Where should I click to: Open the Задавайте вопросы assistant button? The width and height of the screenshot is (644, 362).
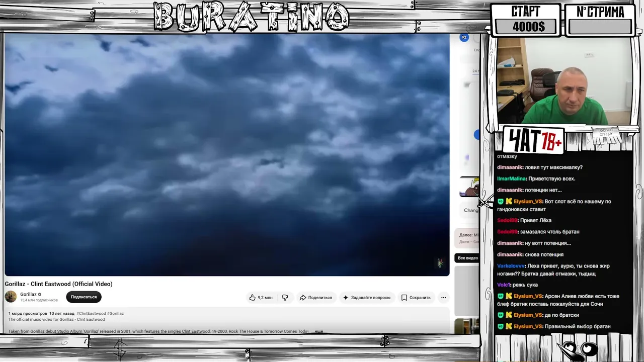[x=366, y=298]
